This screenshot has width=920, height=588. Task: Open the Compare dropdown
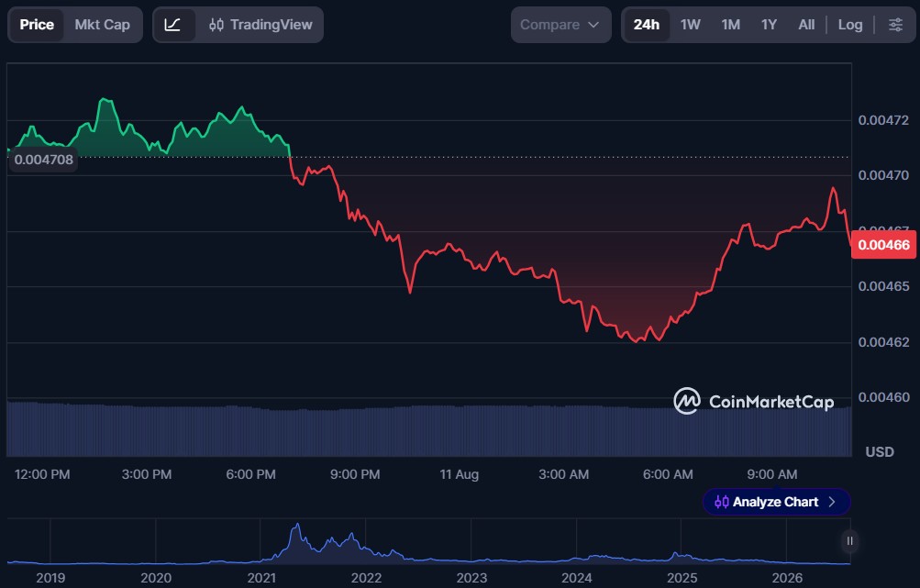[560, 25]
